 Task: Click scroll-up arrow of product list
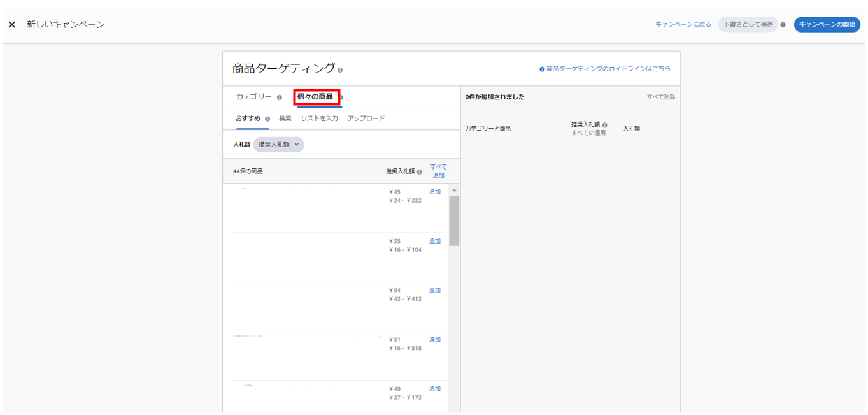(x=454, y=191)
